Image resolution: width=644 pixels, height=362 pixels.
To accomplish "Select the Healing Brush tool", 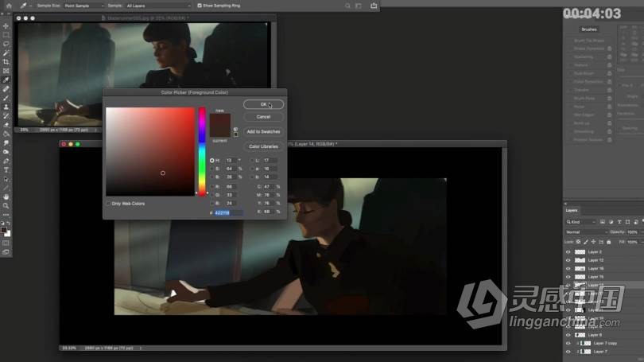I will [x=6, y=89].
